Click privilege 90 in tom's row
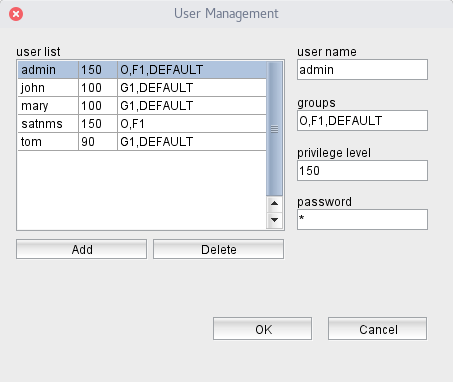Screen dimensions: 453x382 point(98,142)
